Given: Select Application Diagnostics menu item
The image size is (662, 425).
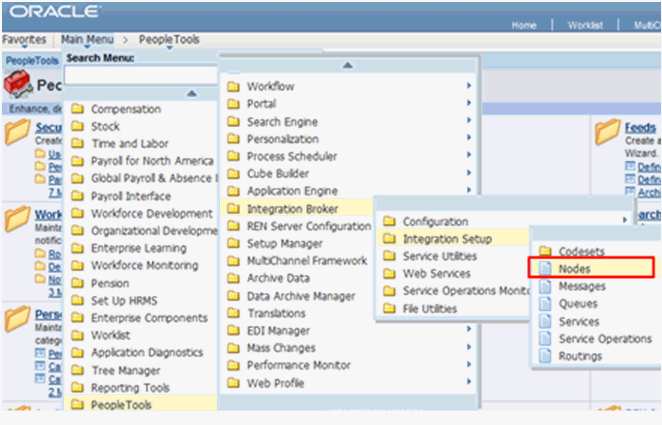Looking at the screenshot, I should 147,352.
